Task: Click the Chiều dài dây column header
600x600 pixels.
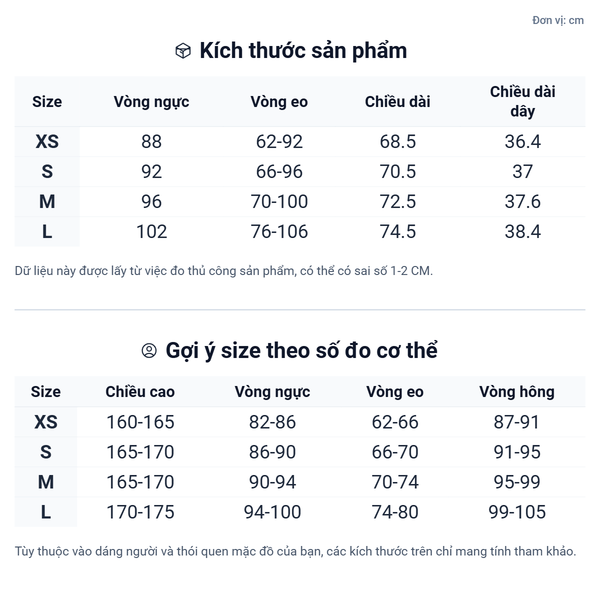Action: pyautogui.click(x=522, y=101)
